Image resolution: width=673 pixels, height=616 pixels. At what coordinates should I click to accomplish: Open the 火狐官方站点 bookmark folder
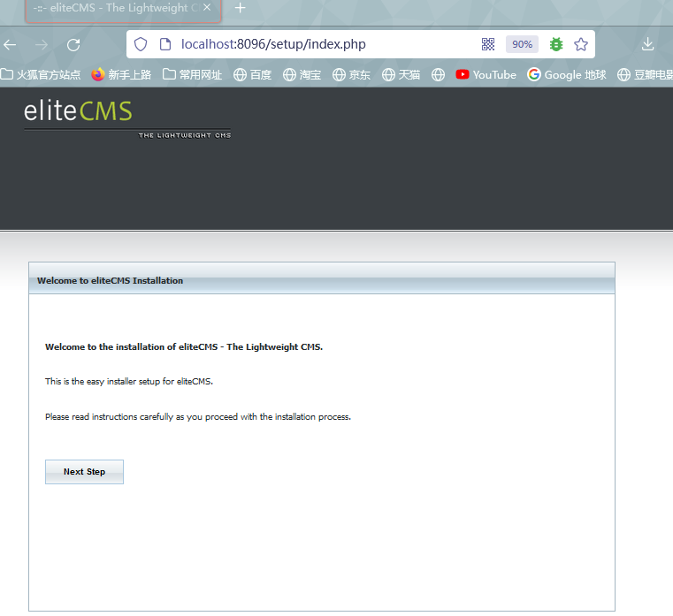pyautogui.click(x=41, y=74)
